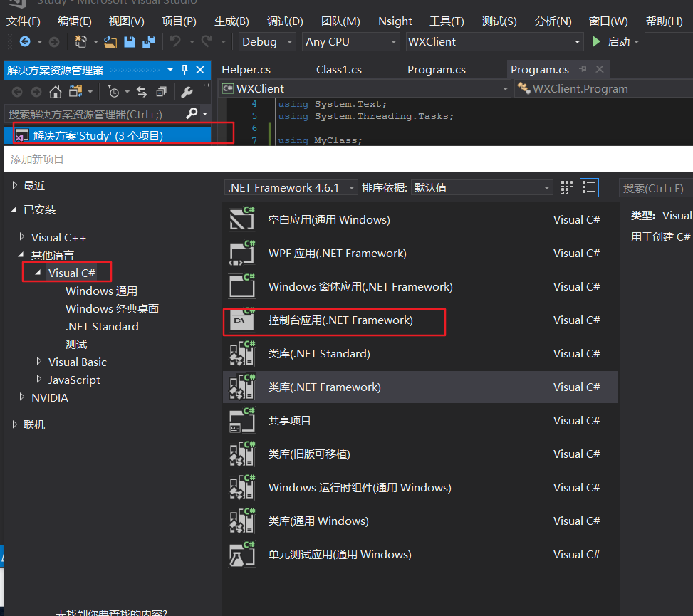Click the Solution Explorer back arrow
The image size is (693, 616).
(x=17, y=92)
